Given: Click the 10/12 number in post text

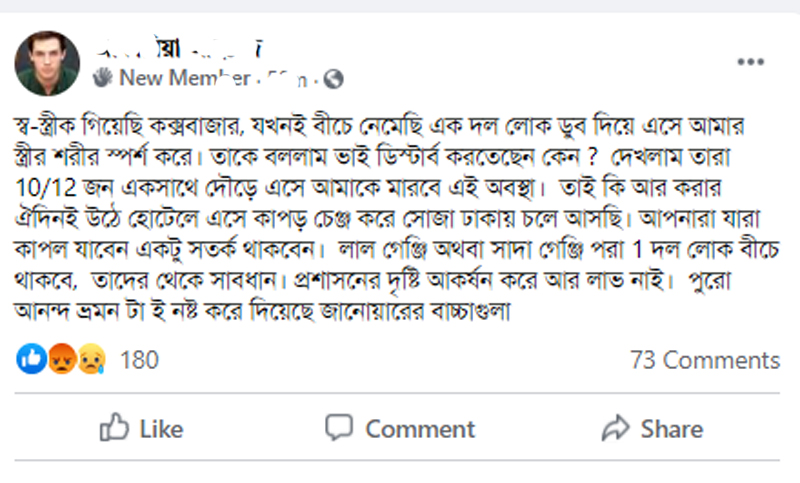Looking at the screenshot, I should tap(46, 188).
